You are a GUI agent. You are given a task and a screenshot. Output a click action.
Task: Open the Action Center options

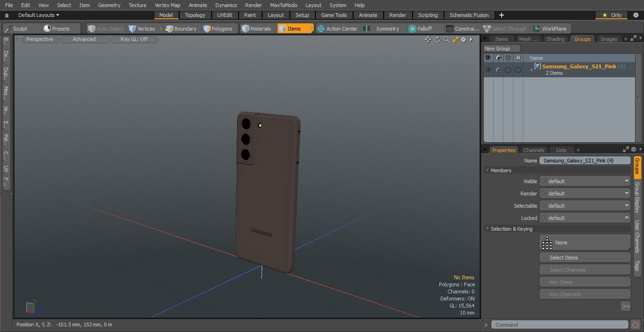point(338,29)
